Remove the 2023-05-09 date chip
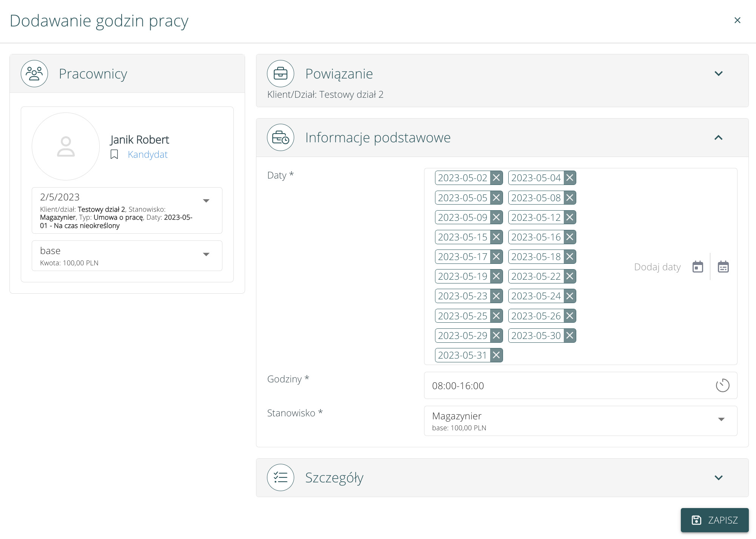Image resolution: width=756 pixels, height=539 pixels. click(496, 217)
